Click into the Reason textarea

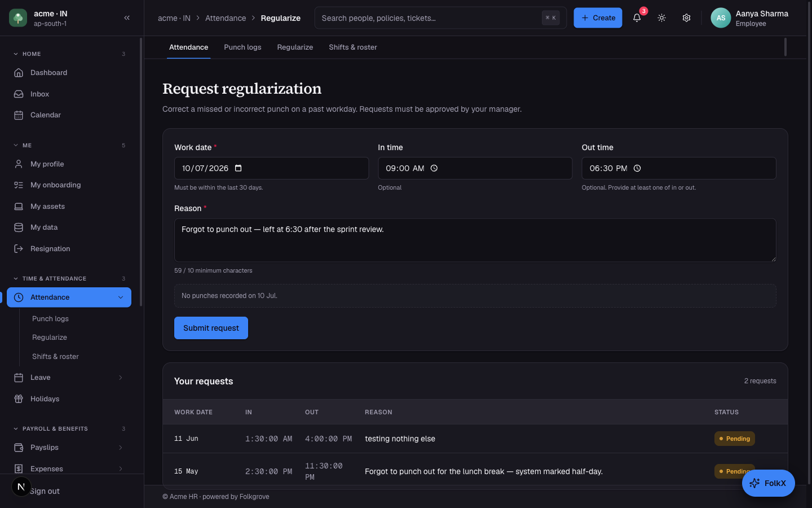click(x=475, y=240)
